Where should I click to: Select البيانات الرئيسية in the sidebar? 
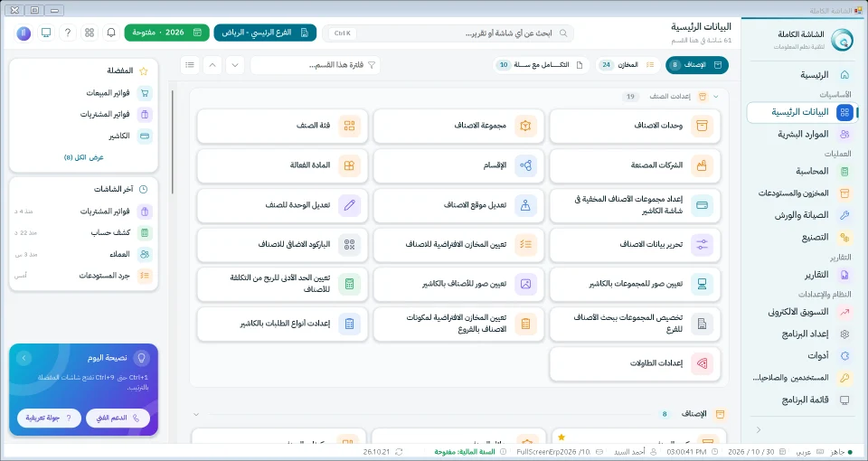coord(803,112)
